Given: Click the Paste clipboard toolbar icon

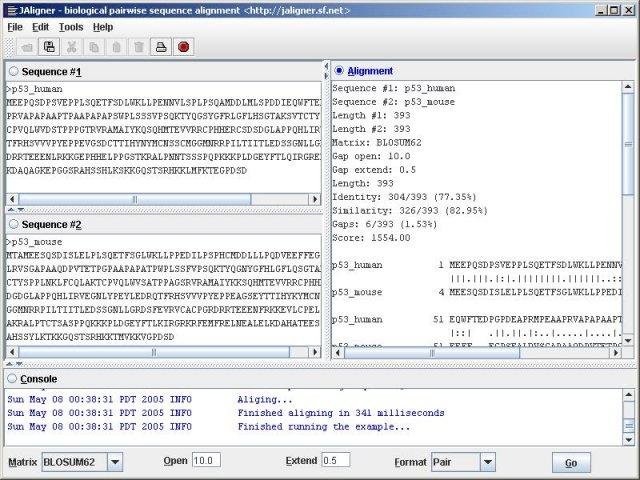Looking at the screenshot, I should tap(116, 47).
